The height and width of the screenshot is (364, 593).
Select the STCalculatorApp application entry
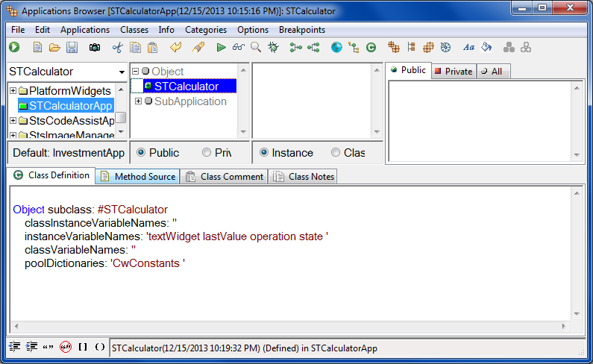coord(70,106)
